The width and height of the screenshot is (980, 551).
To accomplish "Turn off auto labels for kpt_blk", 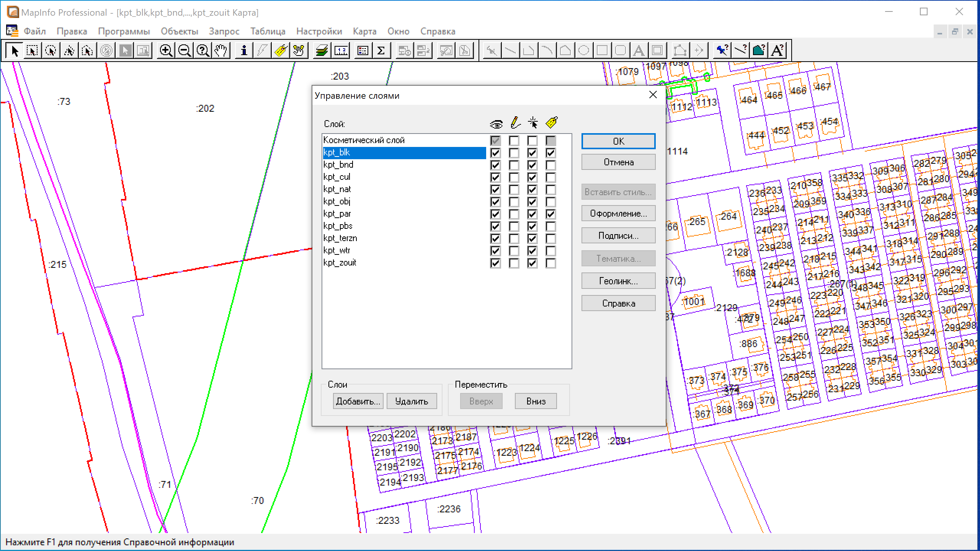I will click(x=550, y=153).
